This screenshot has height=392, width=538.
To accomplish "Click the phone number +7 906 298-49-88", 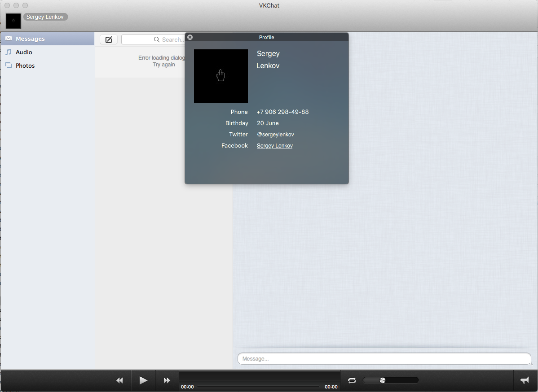I will pyautogui.click(x=283, y=112).
